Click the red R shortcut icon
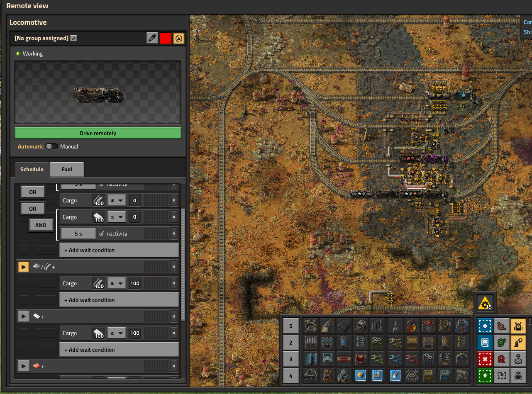This screenshot has height=394, width=532. pos(502,359)
